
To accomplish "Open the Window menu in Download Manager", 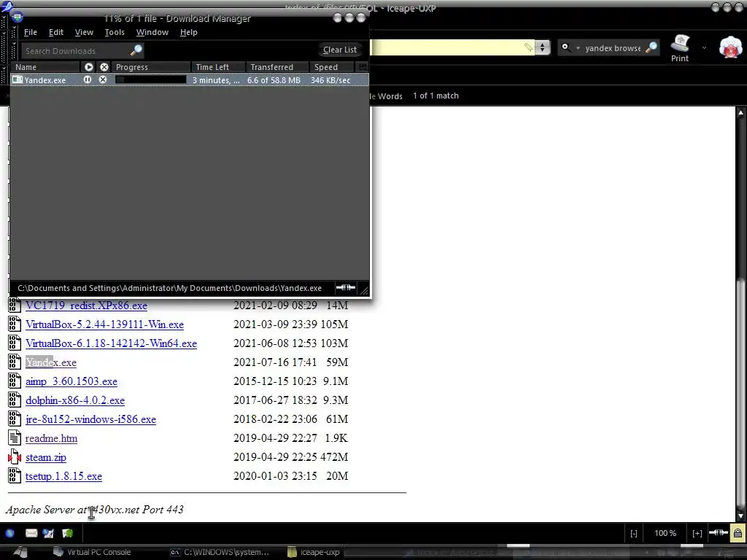I will point(152,32).
